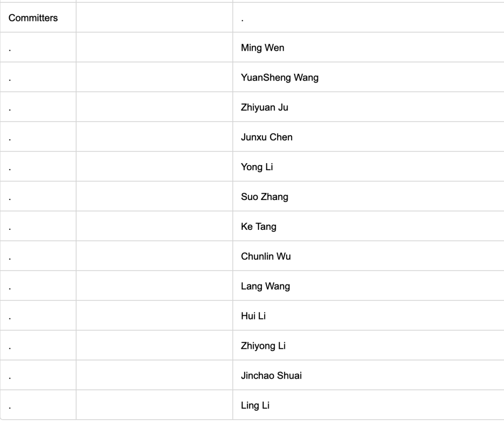Click on Hui Li
Screen dimensions: 504x422
point(253,316)
